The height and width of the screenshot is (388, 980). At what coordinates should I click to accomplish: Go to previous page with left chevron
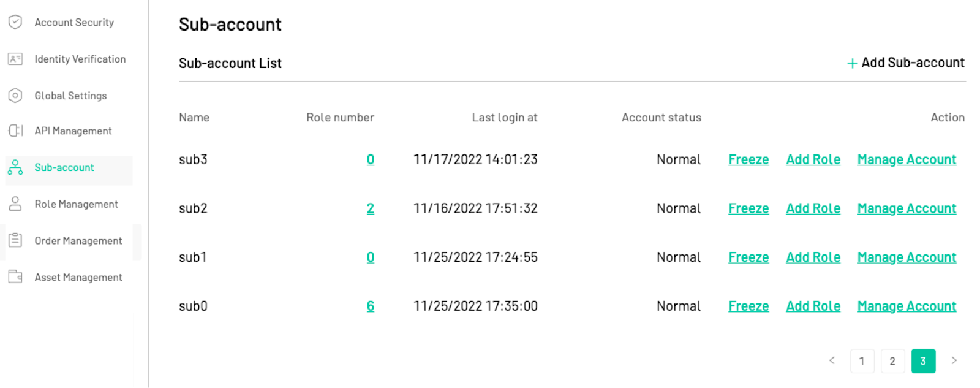832,360
